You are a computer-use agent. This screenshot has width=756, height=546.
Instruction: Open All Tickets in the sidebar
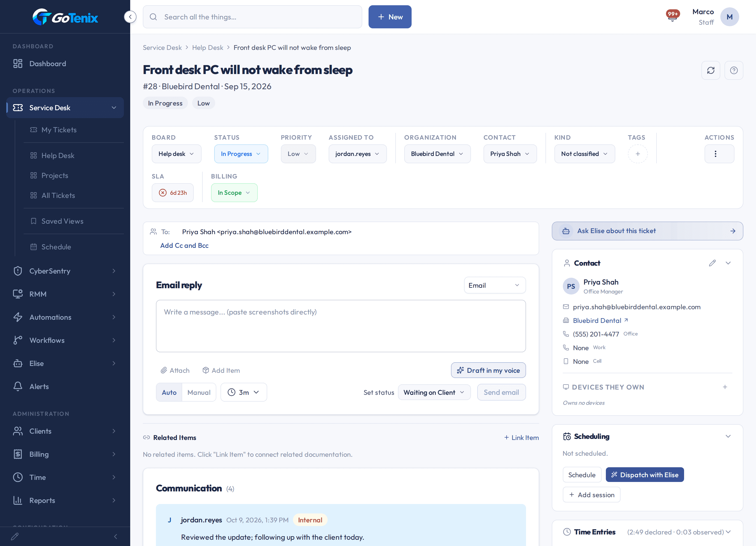[74, 195]
